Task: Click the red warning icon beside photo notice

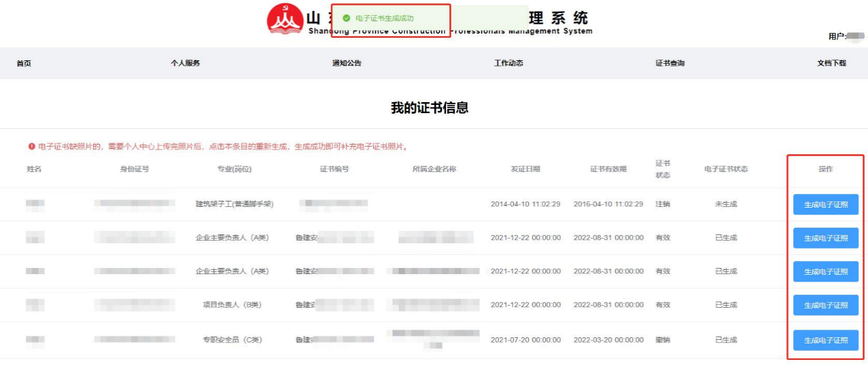Action: coord(32,147)
